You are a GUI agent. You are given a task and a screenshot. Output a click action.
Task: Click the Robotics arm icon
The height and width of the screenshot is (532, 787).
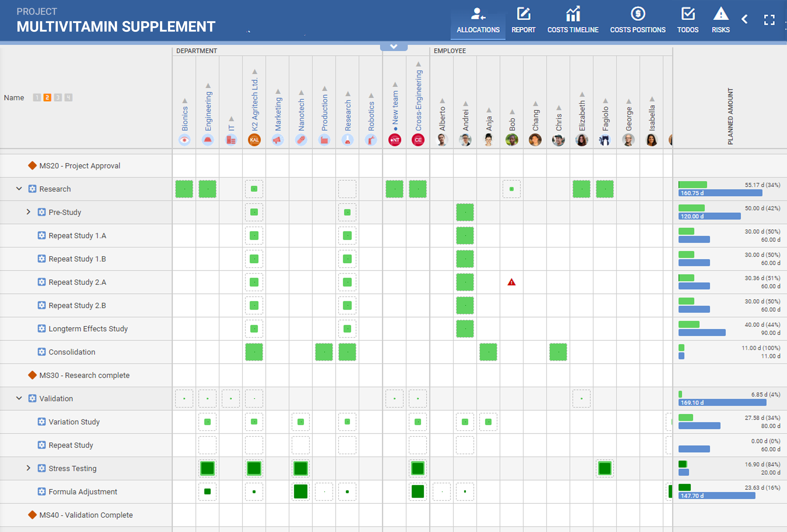371,140
